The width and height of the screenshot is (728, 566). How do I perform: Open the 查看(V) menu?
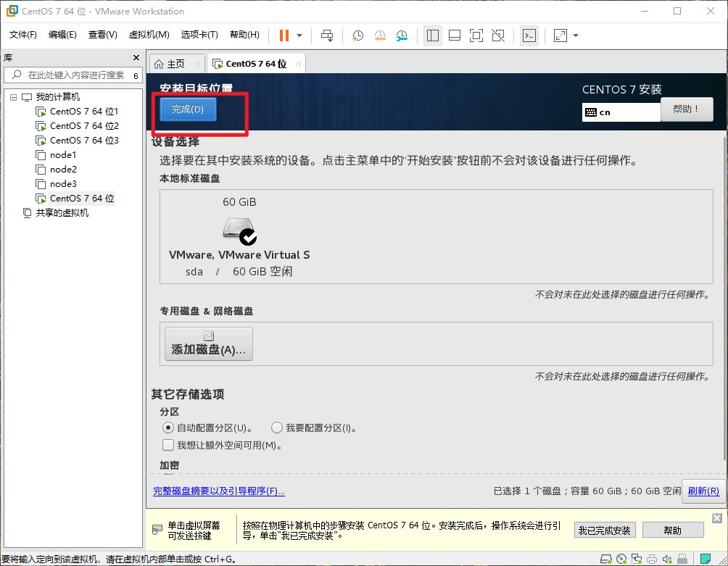pos(103,35)
